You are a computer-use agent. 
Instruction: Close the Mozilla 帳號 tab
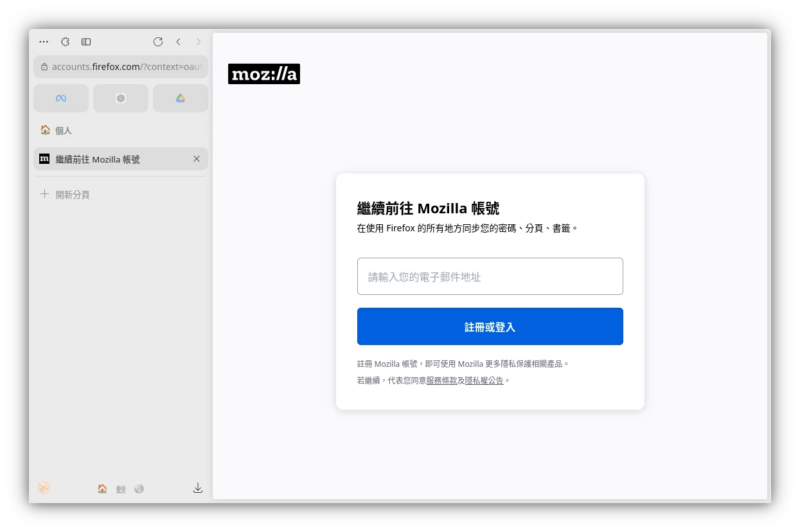[x=197, y=159]
